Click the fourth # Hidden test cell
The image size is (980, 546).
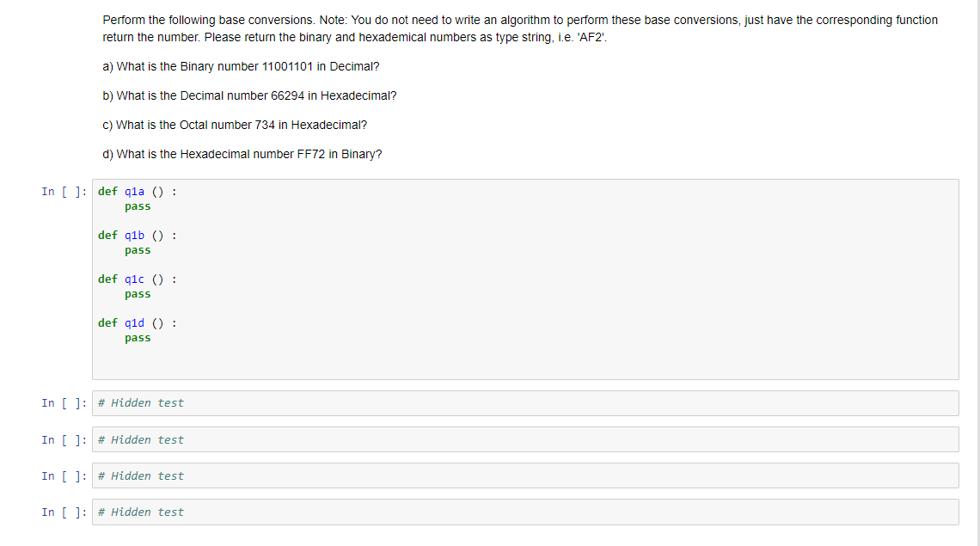coord(344,512)
